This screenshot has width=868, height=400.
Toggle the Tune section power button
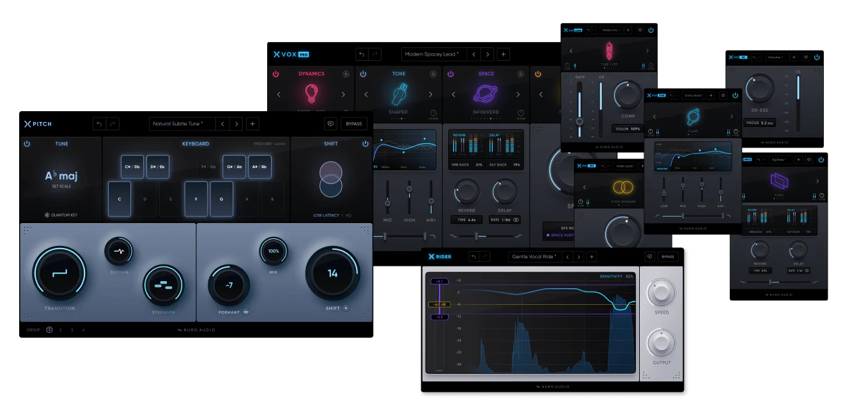click(x=27, y=144)
